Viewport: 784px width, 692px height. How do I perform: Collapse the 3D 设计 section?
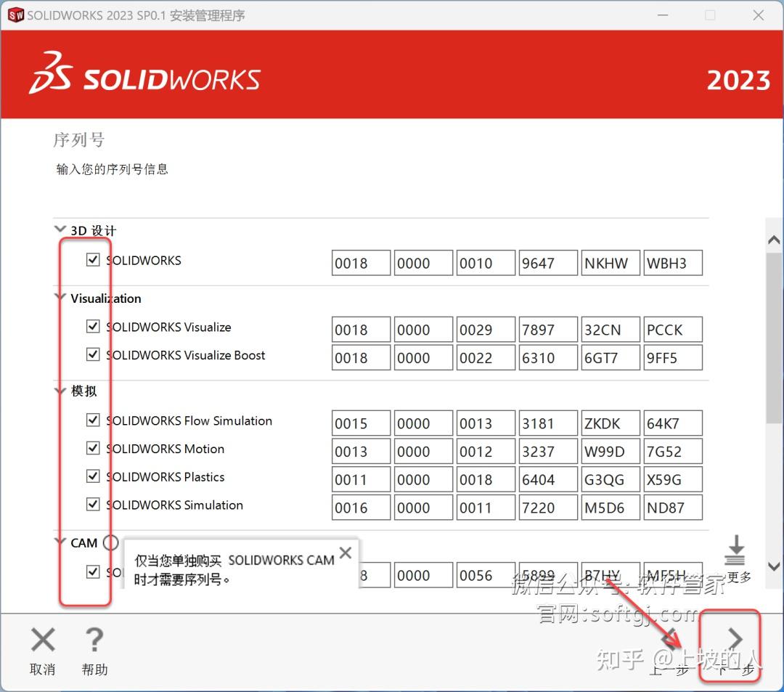tap(60, 229)
